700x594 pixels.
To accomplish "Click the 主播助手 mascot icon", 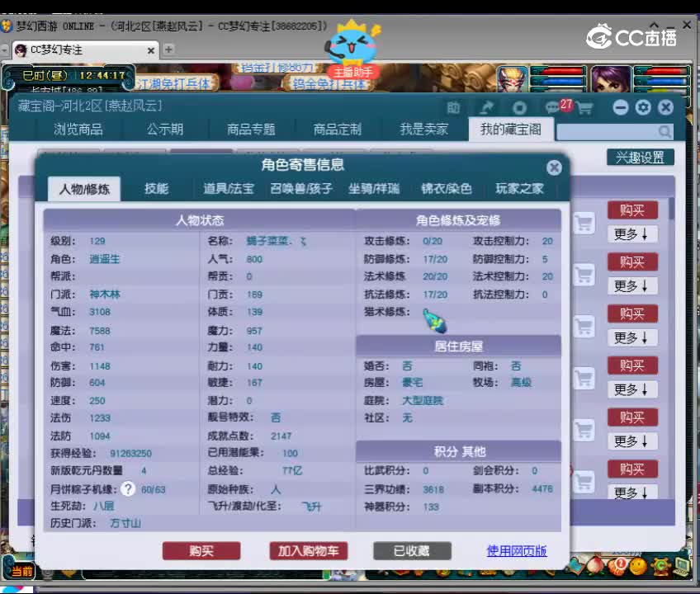I will 352,49.
